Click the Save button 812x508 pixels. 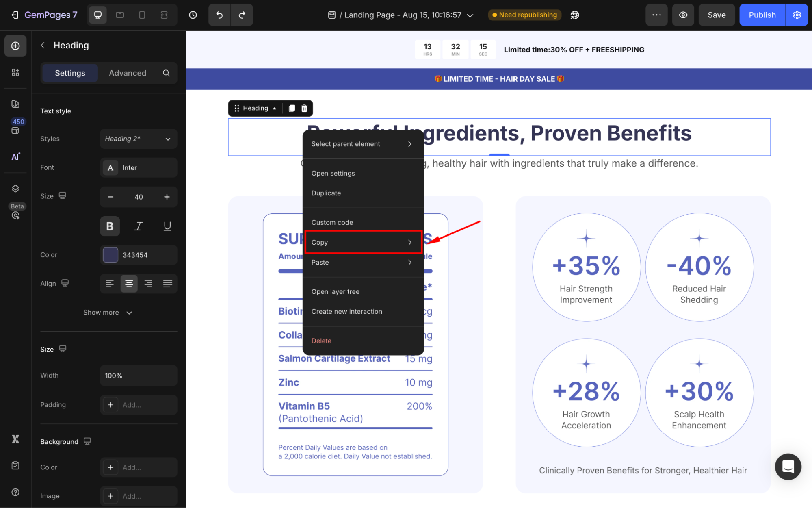(716, 15)
